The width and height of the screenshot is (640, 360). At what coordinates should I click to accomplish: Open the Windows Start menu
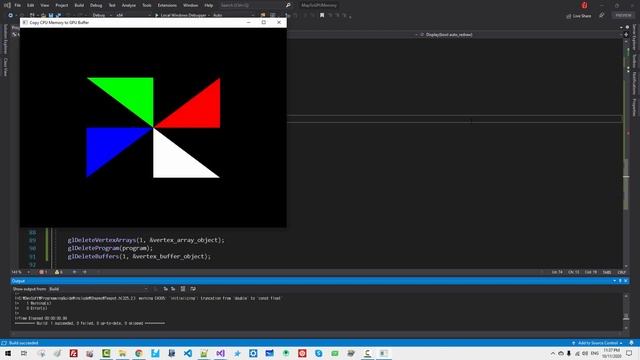point(8,353)
